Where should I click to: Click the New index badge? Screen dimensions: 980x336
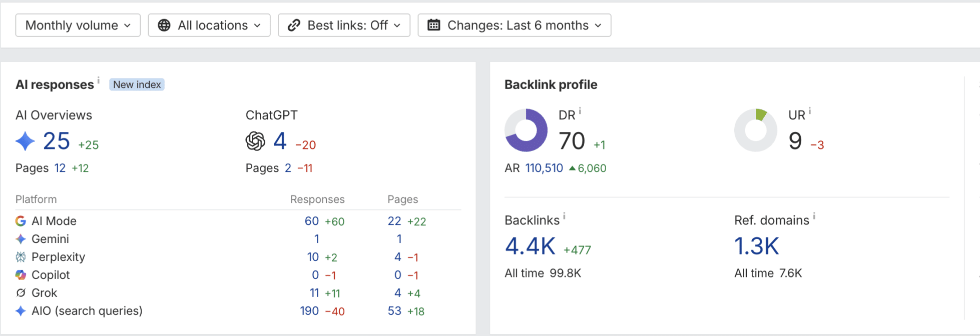[137, 84]
